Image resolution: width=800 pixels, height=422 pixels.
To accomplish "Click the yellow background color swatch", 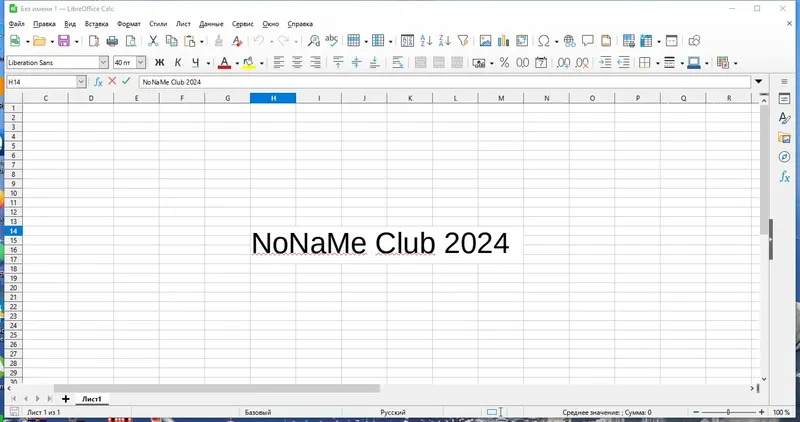I will click(249, 63).
